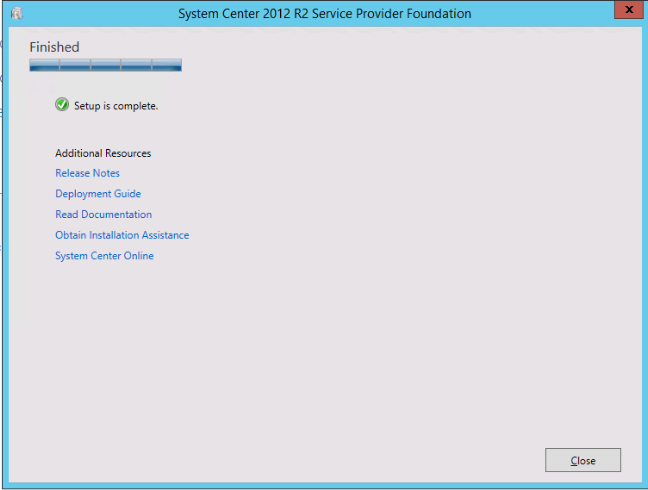This screenshot has height=490, width=648.
Task: Click the third segment of the progress bar
Action: point(105,66)
